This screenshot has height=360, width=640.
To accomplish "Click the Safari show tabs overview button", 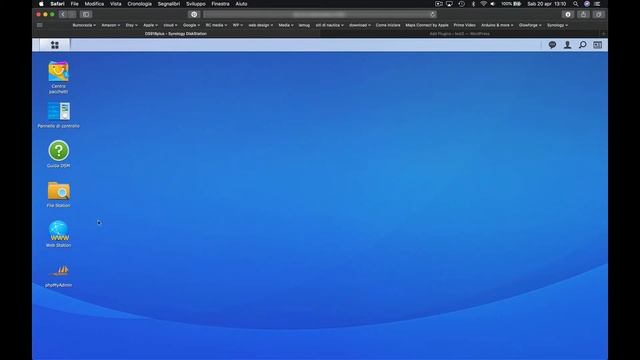I will pos(599,14).
